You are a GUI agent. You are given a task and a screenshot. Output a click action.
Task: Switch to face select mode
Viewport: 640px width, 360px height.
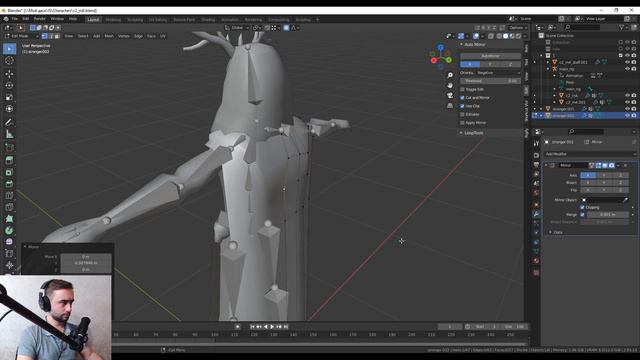coord(57,36)
